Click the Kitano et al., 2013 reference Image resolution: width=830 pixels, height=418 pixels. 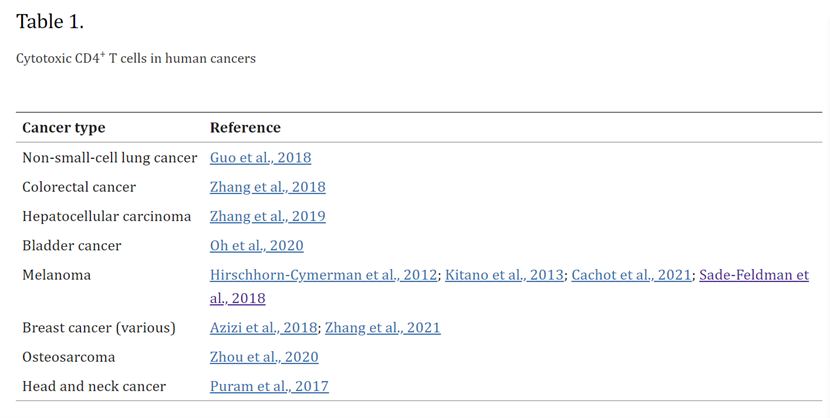click(505, 275)
